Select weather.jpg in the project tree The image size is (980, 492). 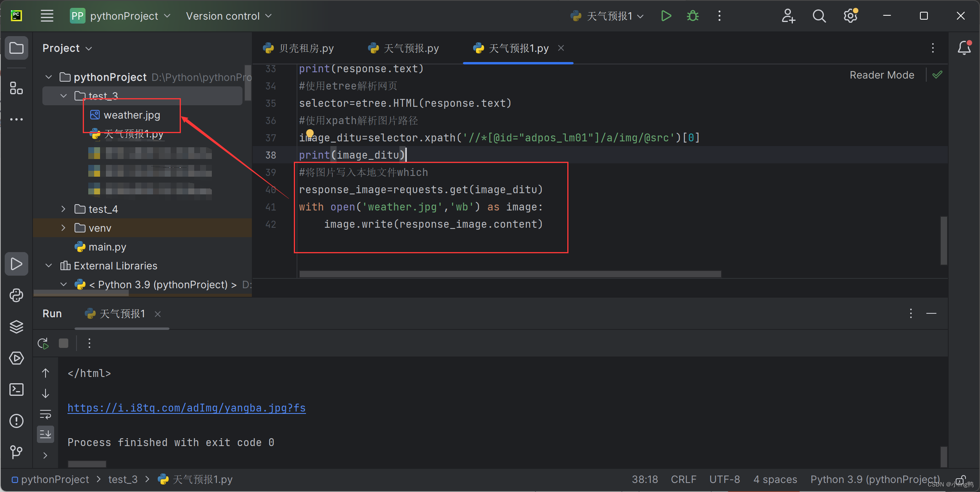pyautogui.click(x=131, y=115)
